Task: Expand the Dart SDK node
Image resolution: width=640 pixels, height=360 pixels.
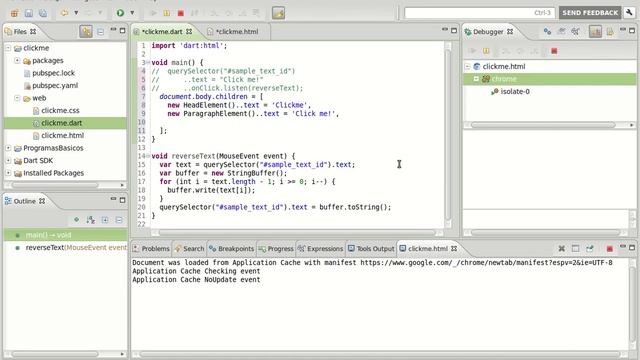Action: click(8, 160)
